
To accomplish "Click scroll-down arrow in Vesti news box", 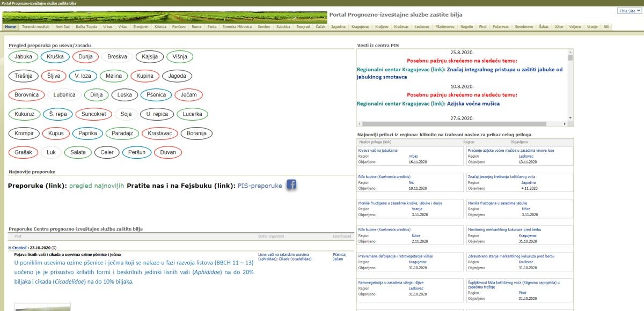I will coord(570,119).
